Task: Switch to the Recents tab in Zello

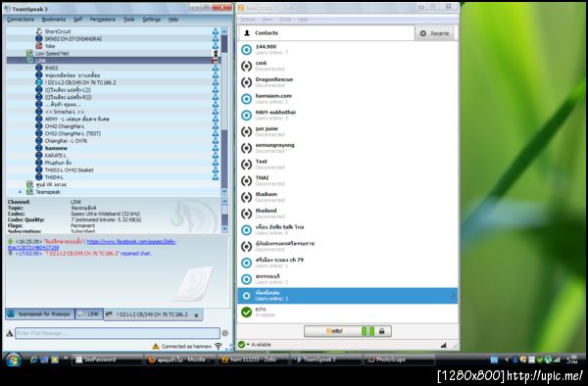Action: point(435,33)
